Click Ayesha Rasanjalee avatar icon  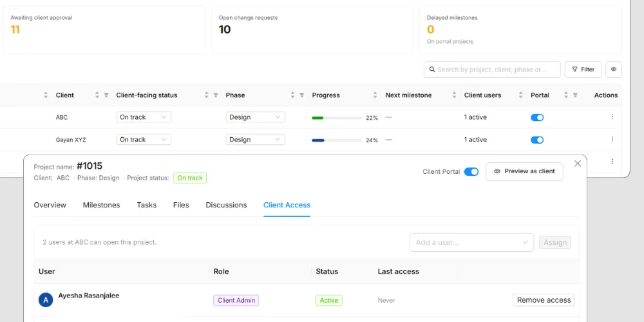coord(46,300)
